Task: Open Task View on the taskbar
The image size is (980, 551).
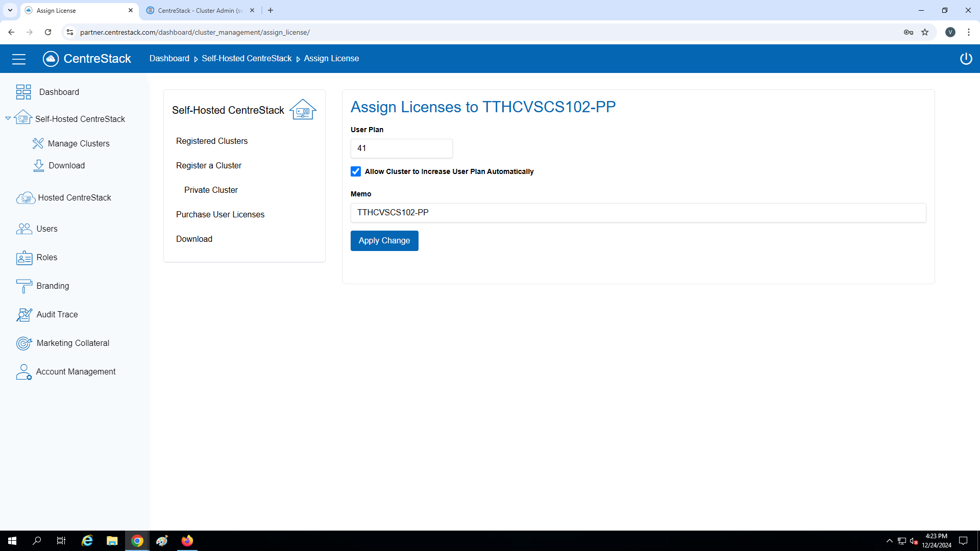Action: point(61,541)
